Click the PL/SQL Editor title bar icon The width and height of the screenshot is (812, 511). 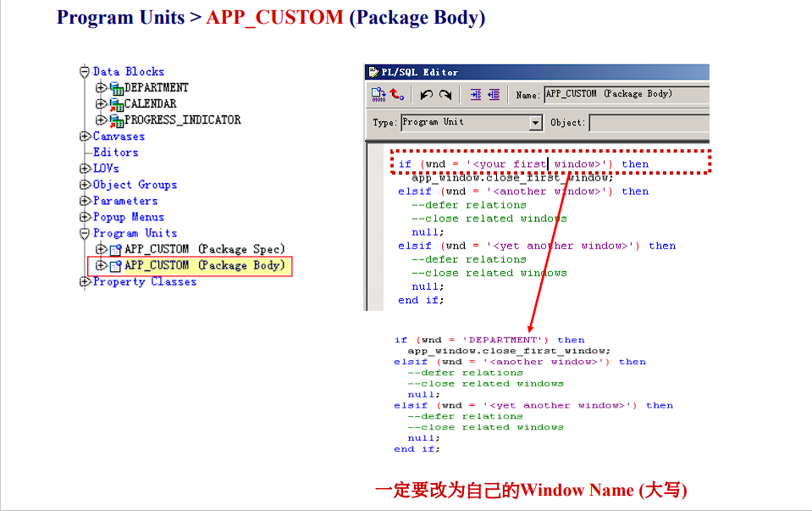tap(373, 72)
